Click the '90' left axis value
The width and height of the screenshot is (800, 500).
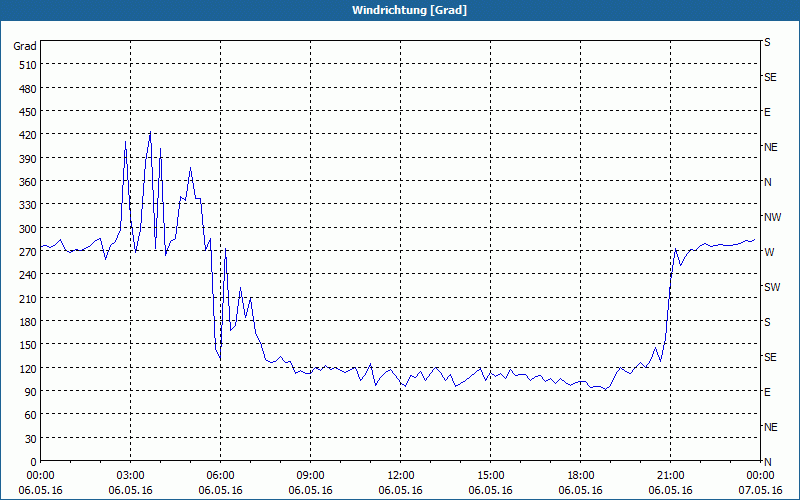pyautogui.click(x=31, y=392)
